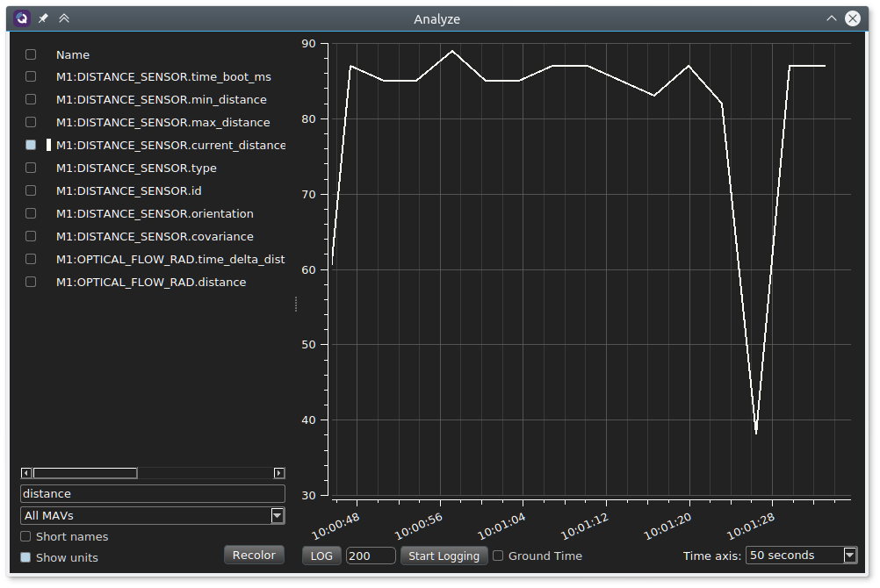The image size is (880, 588).
Task: Click the pin window icon
Action: (x=43, y=18)
